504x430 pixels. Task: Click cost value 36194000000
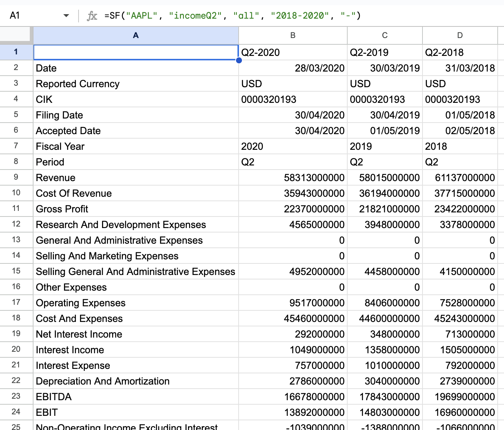[x=385, y=193]
